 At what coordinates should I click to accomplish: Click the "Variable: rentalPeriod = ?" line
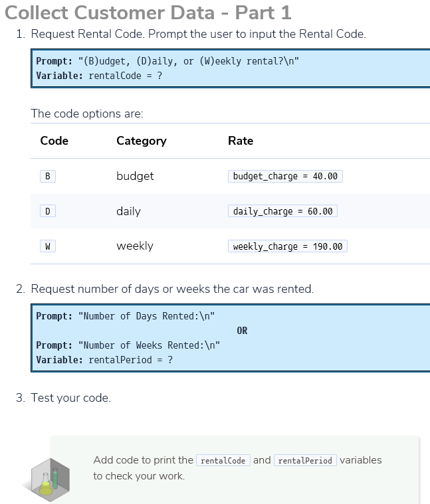(x=104, y=360)
